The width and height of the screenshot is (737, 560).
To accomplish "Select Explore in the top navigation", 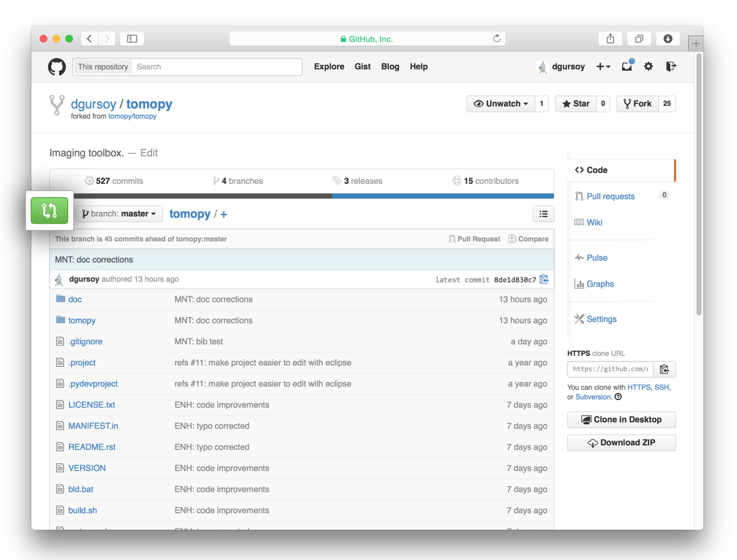I will [x=329, y=67].
